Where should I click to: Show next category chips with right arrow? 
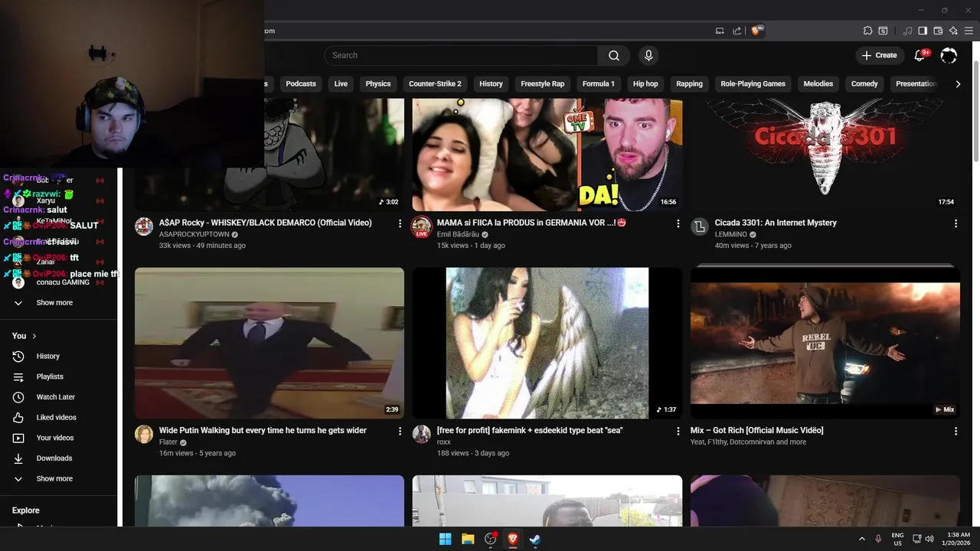point(958,84)
